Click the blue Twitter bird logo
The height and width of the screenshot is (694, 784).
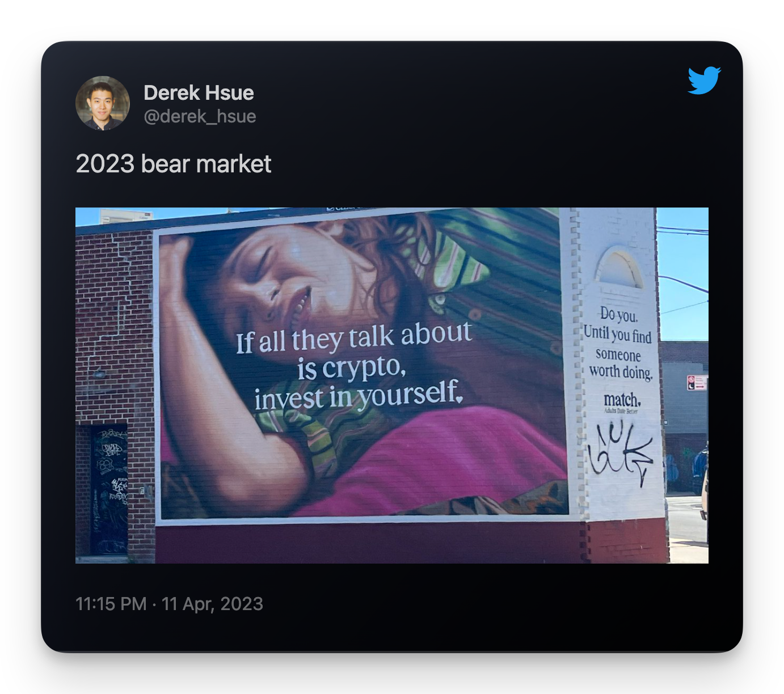pos(704,80)
